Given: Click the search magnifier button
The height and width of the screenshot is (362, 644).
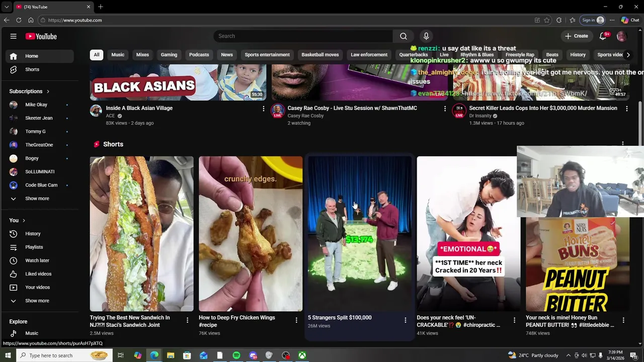Looking at the screenshot, I should click(x=403, y=36).
